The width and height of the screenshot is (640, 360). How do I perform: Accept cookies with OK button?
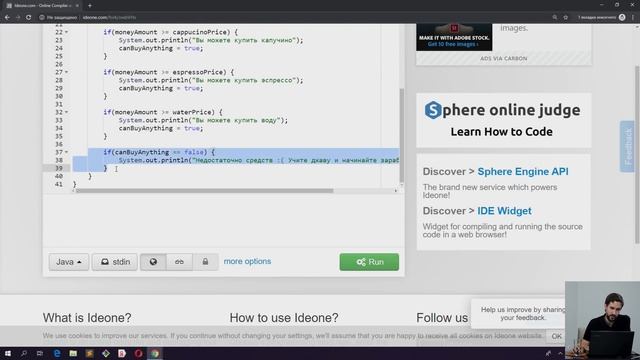pos(556,336)
